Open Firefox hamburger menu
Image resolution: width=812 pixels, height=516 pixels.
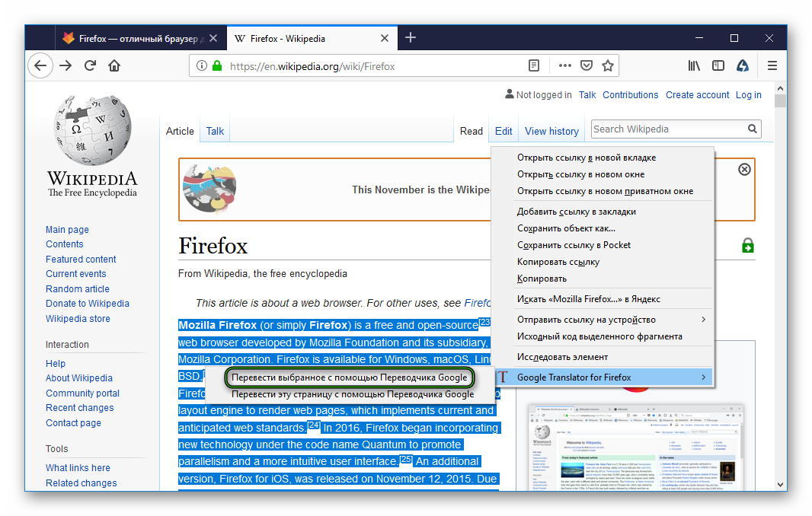point(772,66)
